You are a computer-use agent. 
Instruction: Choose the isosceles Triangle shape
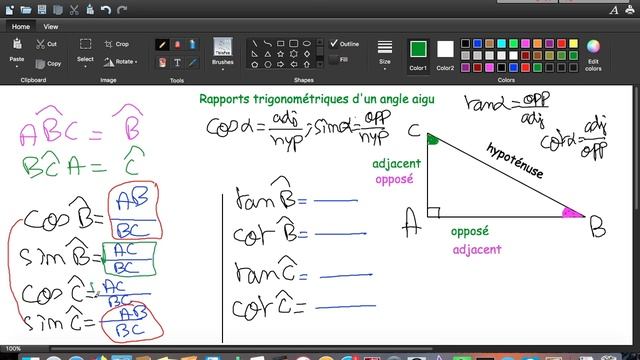coord(267,54)
